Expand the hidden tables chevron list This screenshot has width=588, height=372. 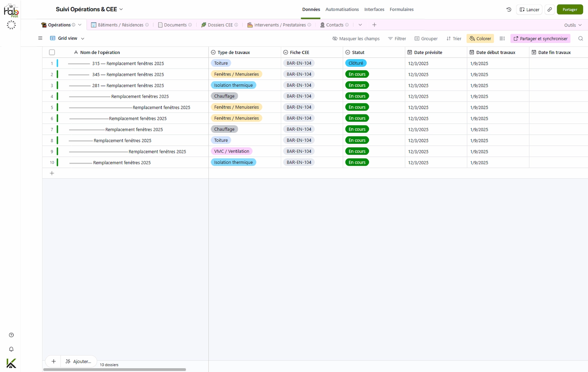point(360,25)
